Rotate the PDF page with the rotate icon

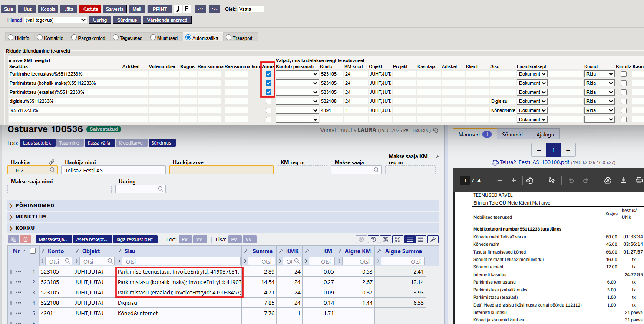(x=529, y=180)
